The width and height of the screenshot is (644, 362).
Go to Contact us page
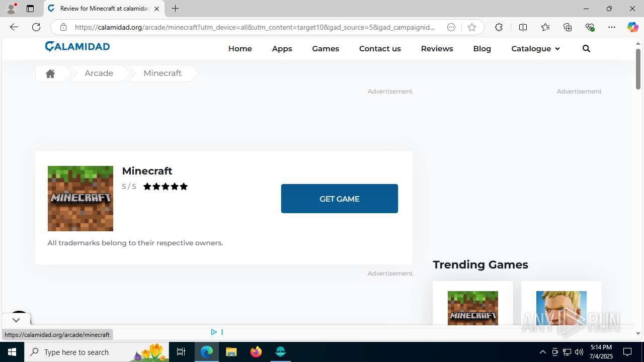click(x=380, y=49)
